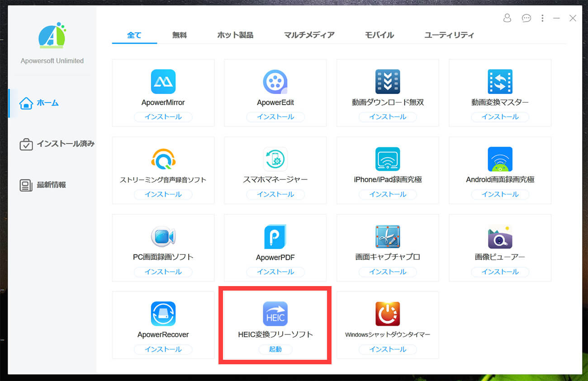This screenshot has width=588, height=381.
Task: Open 最新情報 in the sidebar
Action: (43, 185)
